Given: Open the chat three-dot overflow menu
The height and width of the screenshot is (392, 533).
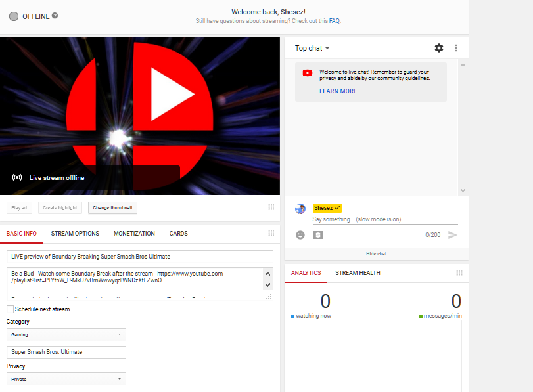Looking at the screenshot, I should point(456,48).
